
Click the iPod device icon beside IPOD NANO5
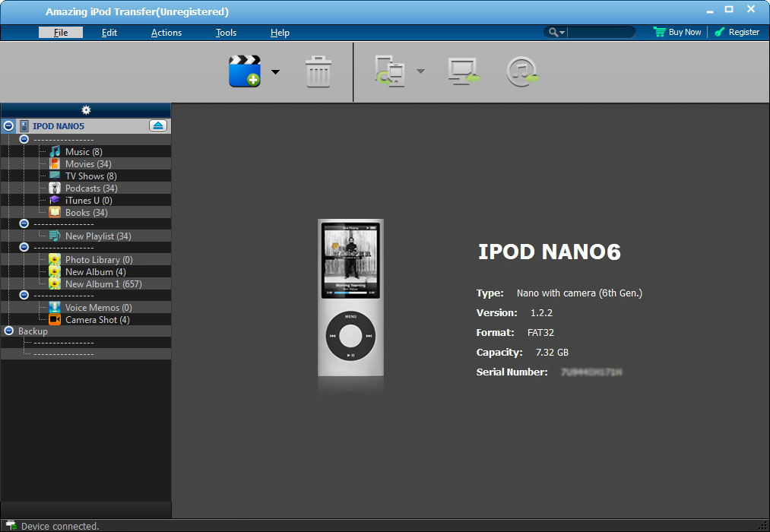pos(24,126)
